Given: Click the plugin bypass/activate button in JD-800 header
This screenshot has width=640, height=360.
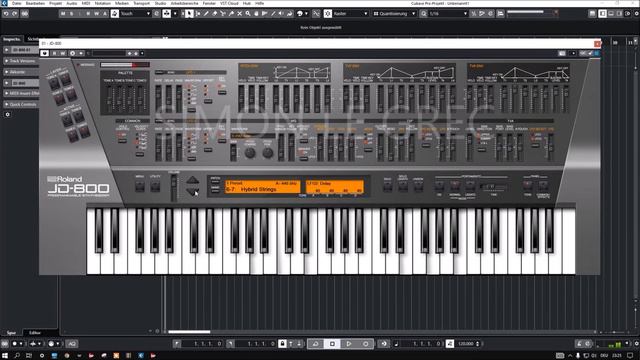Looking at the screenshot, I should click(44, 53).
